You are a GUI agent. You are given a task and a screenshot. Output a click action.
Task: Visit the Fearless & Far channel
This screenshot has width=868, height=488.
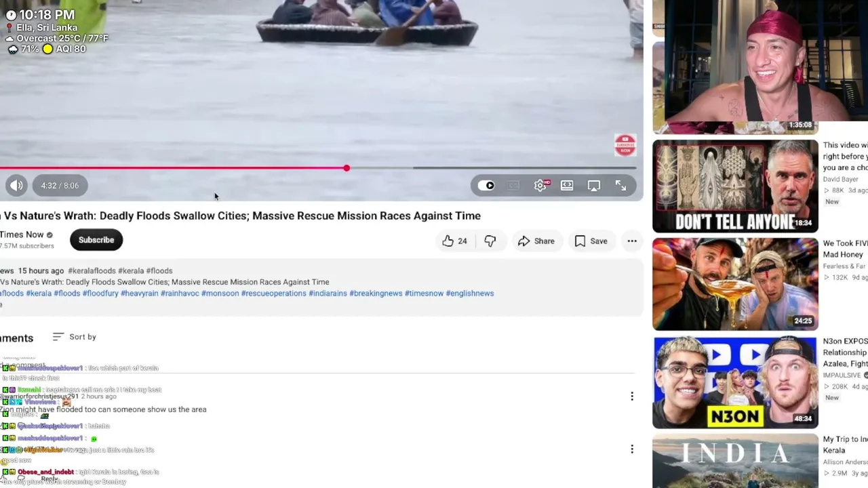click(x=845, y=266)
